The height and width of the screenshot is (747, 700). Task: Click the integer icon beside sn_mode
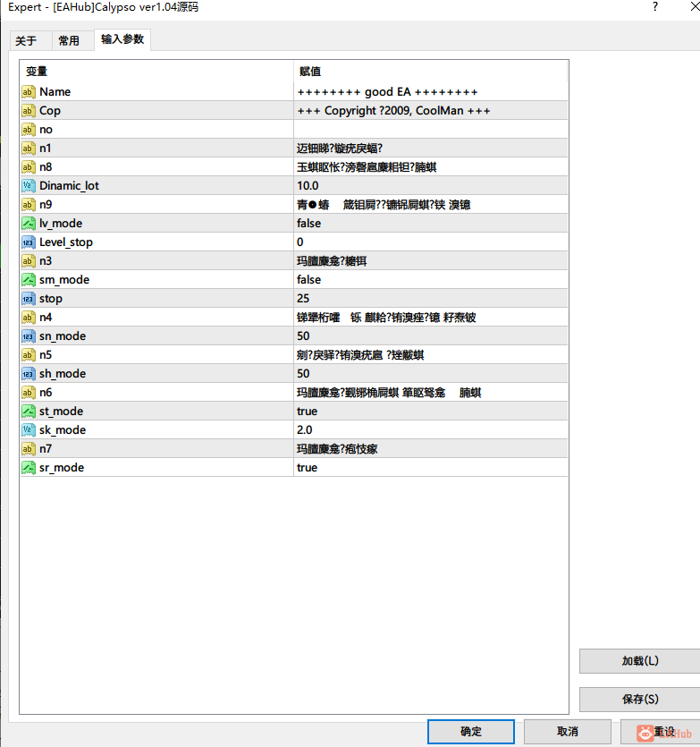pyautogui.click(x=29, y=336)
